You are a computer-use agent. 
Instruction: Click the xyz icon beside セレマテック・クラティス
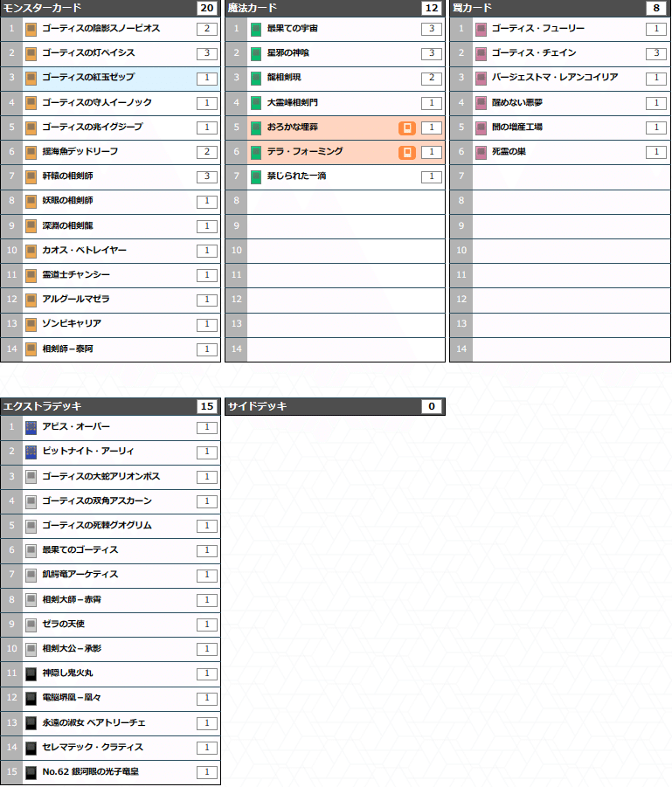point(31,748)
